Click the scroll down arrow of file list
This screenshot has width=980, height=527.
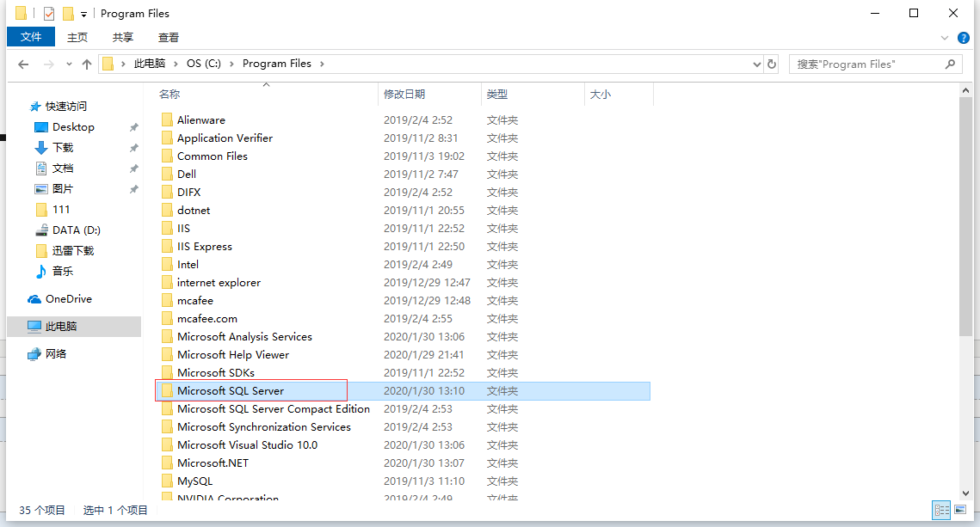point(965,493)
